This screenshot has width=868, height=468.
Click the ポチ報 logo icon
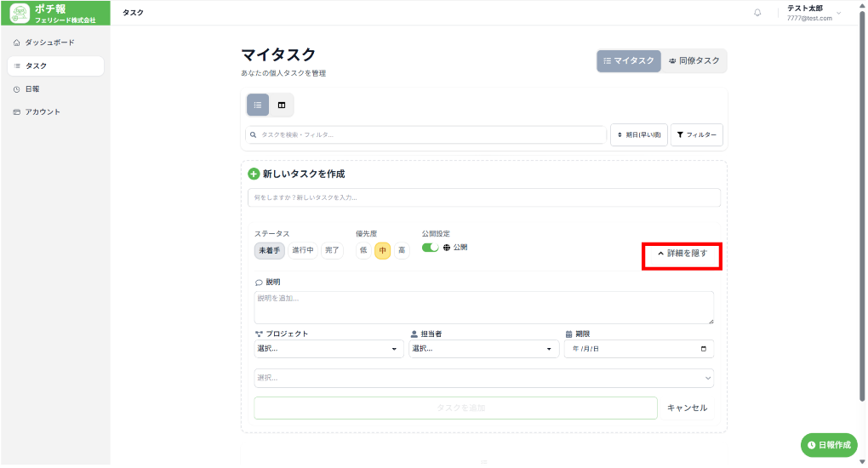(20, 13)
